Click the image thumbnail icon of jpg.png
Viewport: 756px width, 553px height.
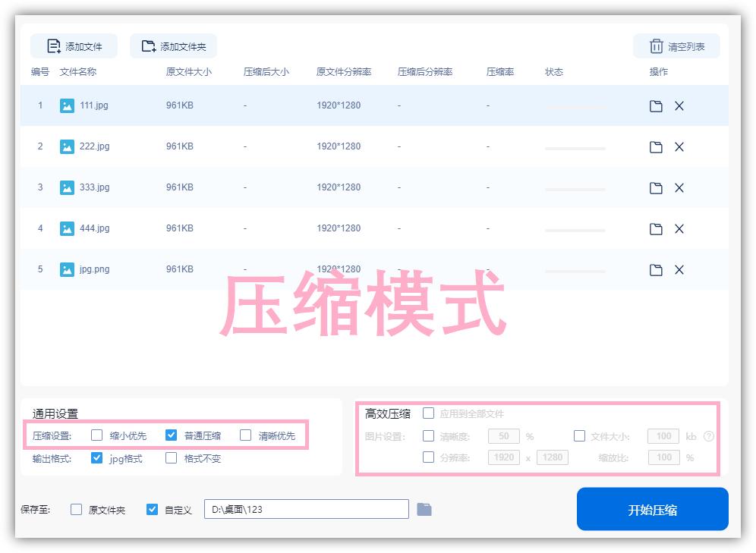(67, 269)
